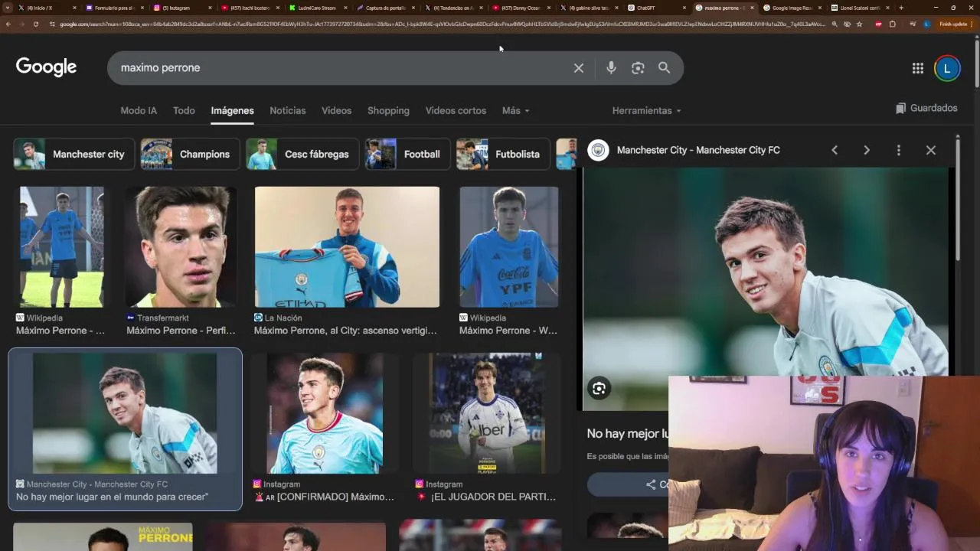The image size is (980, 551).
Task: Switch to the LudmiCaro Stream tab
Action: (x=316, y=8)
